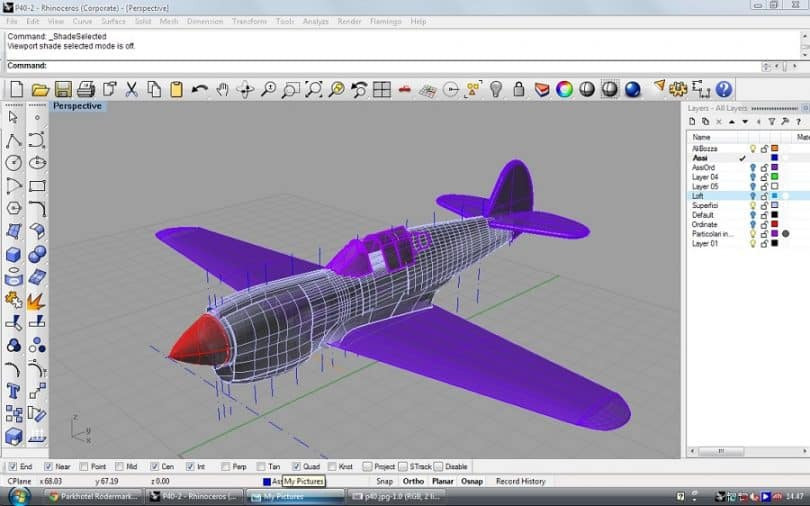Click the Options gear icon

678,90
